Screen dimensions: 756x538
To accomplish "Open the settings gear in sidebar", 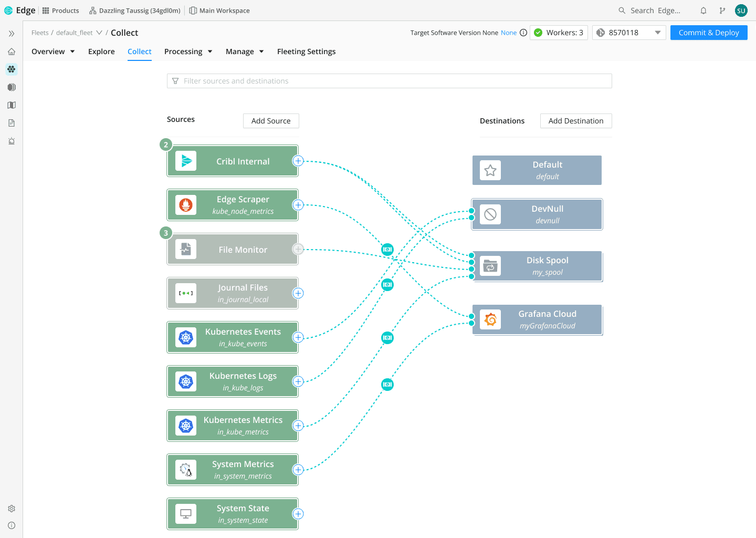I will pyautogui.click(x=12, y=509).
